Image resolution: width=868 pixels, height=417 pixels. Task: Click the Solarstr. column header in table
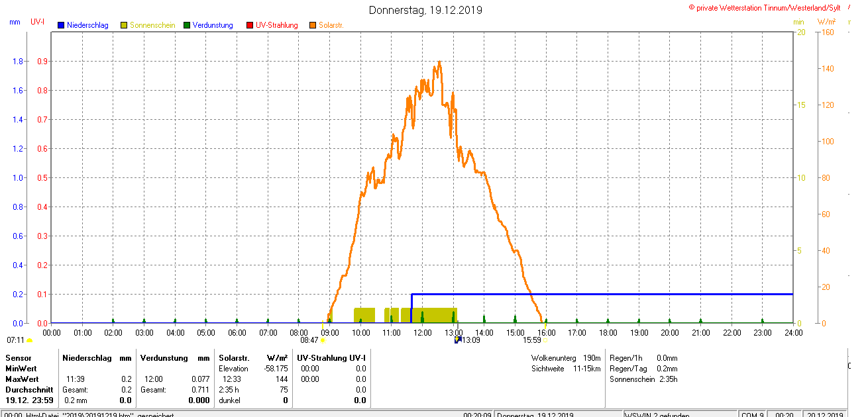(233, 358)
